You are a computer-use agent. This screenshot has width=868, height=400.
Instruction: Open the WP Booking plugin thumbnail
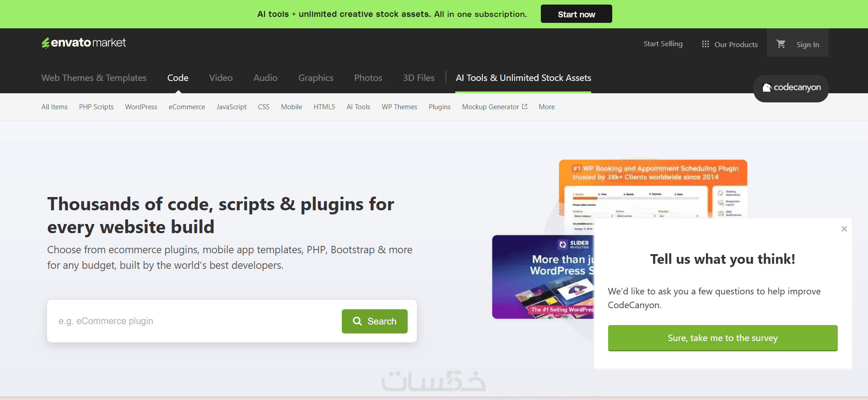(653, 189)
